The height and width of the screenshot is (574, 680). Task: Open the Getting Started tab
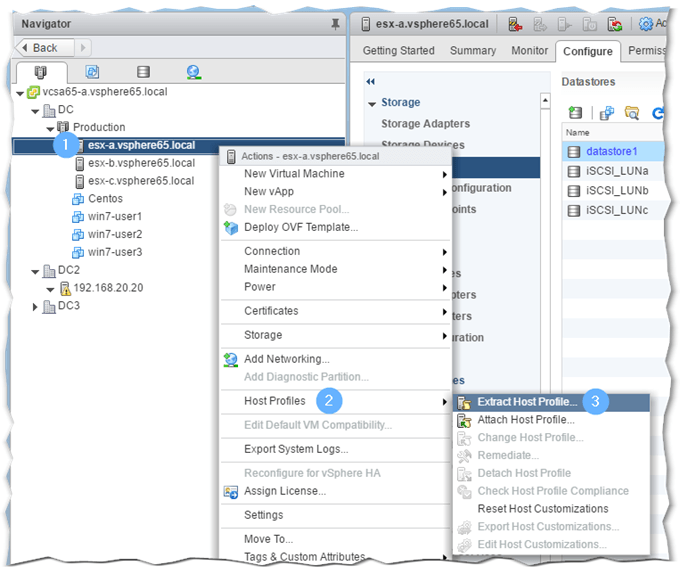pos(399,51)
